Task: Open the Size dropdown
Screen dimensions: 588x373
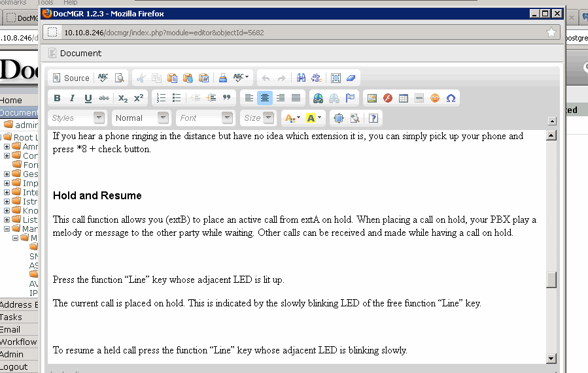Action: tap(258, 118)
